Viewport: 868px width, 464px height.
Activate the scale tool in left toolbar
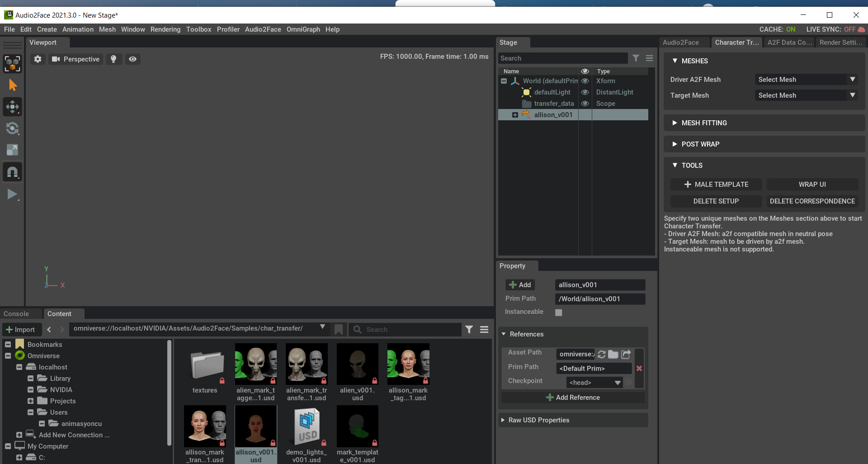[x=13, y=150]
